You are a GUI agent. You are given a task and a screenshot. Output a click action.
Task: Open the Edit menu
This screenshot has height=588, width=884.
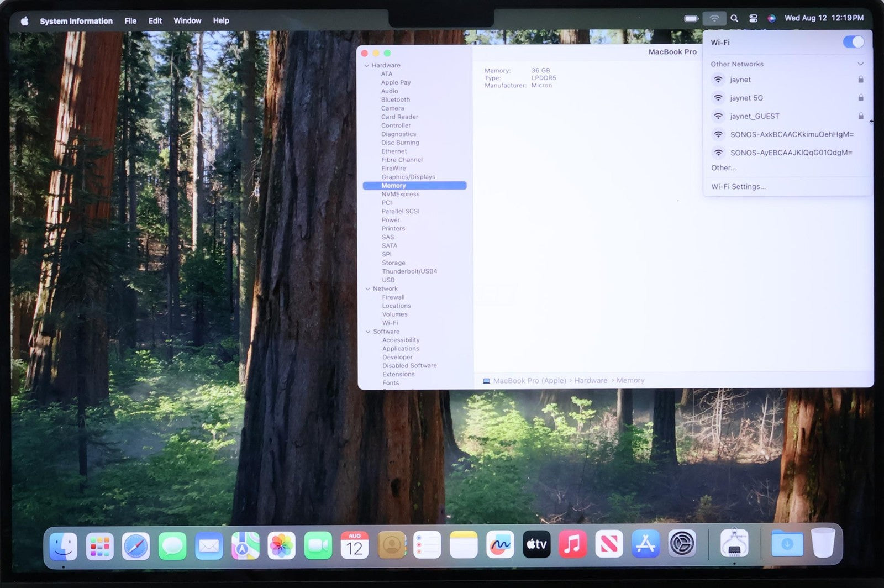point(155,21)
